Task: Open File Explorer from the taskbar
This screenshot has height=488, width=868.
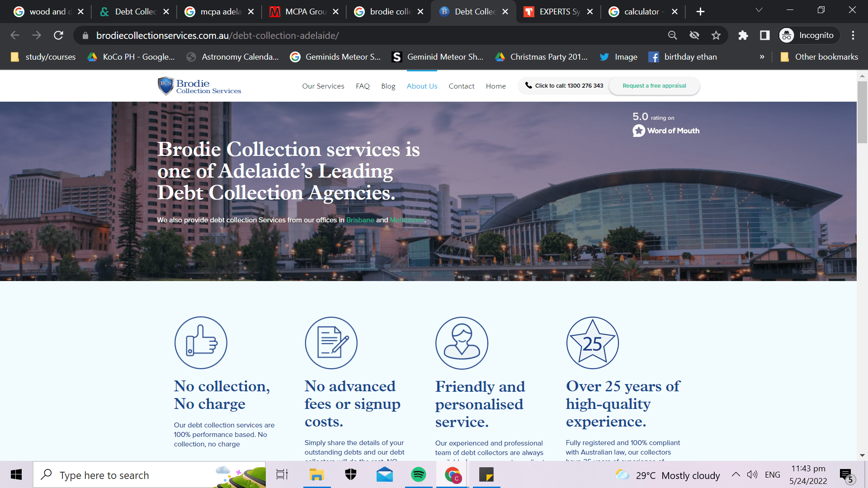Action: click(317, 474)
